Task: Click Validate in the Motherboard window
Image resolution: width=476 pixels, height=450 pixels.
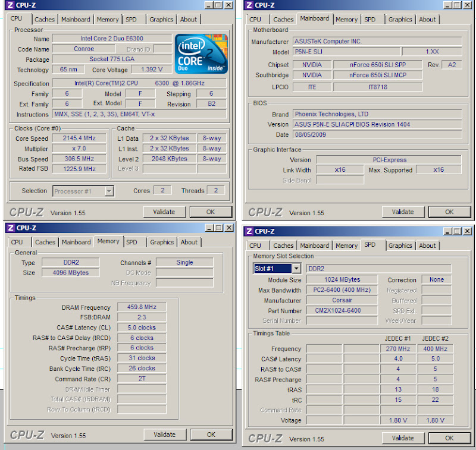Action: tap(403, 212)
